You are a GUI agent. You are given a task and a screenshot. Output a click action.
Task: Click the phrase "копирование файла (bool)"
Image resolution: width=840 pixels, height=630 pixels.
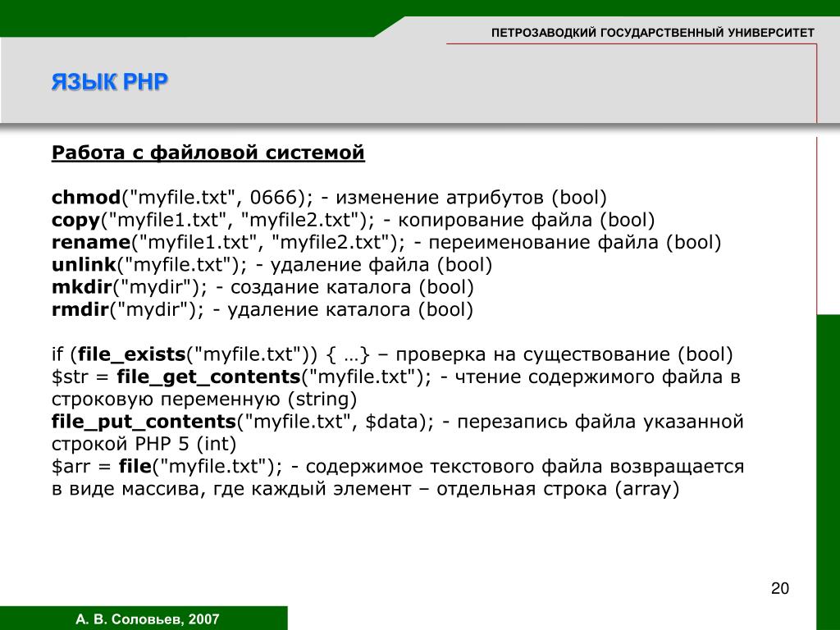click(526, 220)
